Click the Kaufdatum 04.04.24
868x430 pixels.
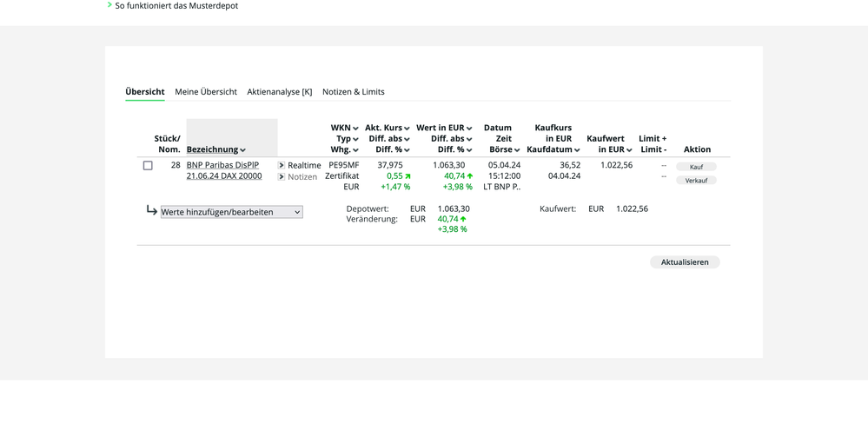564,176
